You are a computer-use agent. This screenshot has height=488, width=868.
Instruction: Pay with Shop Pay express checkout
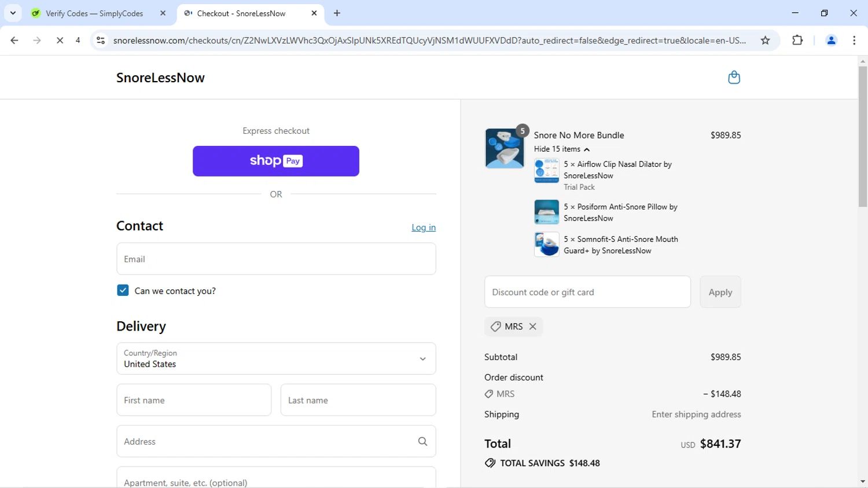point(276,161)
